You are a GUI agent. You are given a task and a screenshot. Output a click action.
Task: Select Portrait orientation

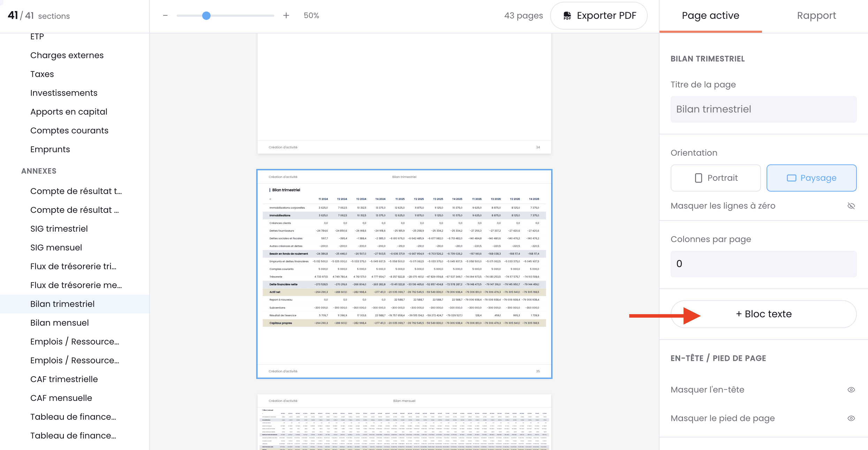pyautogui.click(x=716, y=178)
